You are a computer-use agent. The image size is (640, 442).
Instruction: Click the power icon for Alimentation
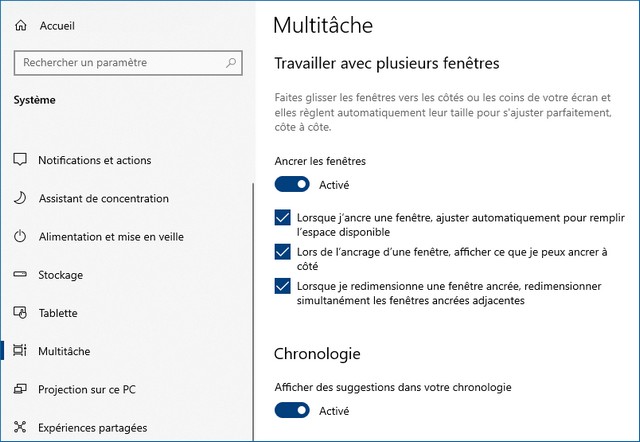tap(20, 237)
